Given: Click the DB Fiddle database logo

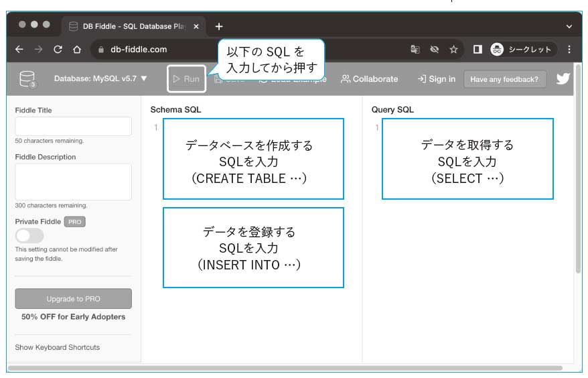Looking at the screenshot, I should [x=27, y=79].
